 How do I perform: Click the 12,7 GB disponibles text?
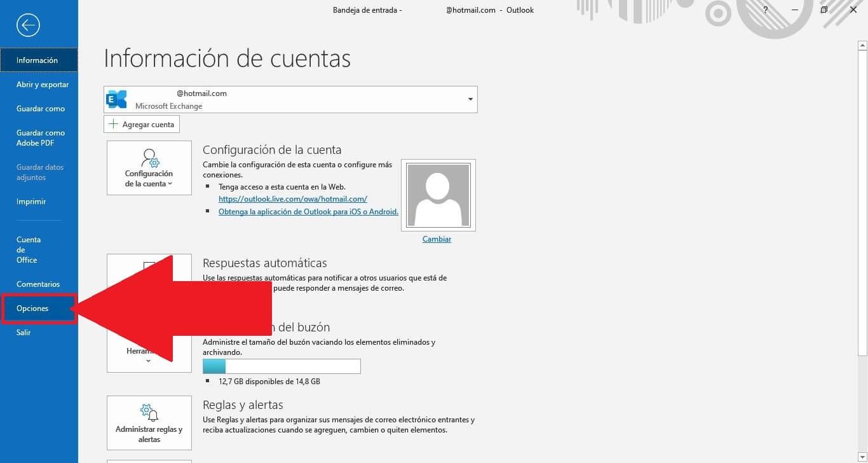tap(269, 382)
